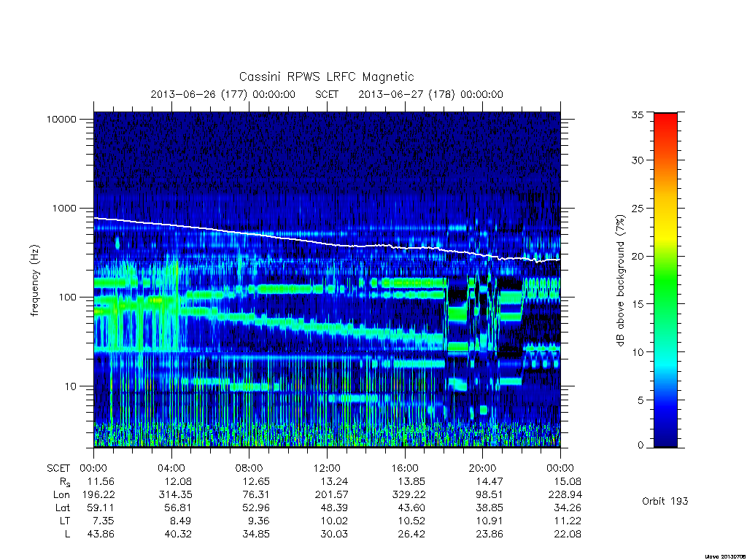
Task: Click the 16:00 time tick label
Action: [x=405, y=468]
